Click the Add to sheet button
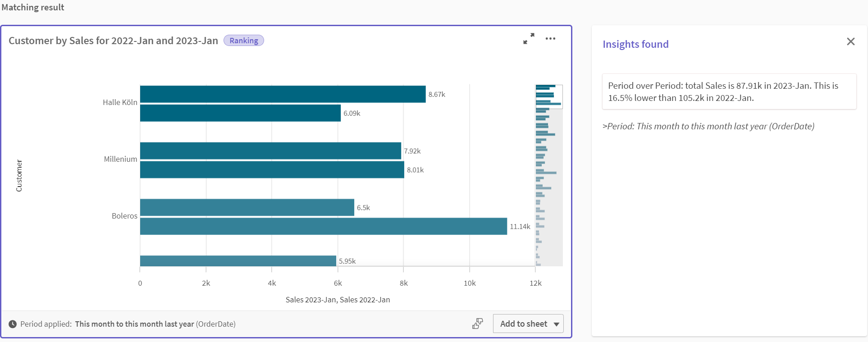This screenshot has width=868, height=342. pos(523,324)
